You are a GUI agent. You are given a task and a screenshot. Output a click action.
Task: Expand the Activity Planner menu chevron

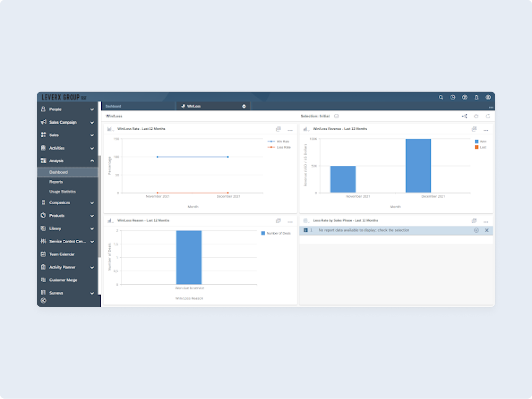click(x=92, y=267)
